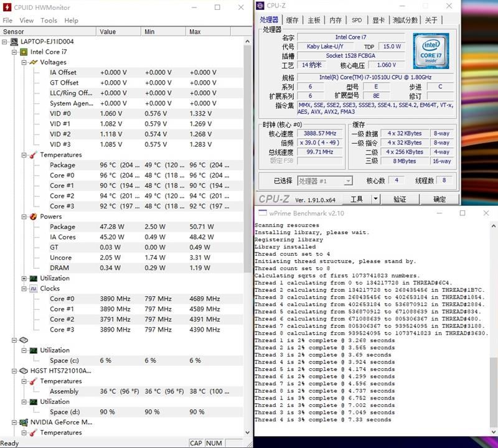Click the Voltages category icon

34,62
